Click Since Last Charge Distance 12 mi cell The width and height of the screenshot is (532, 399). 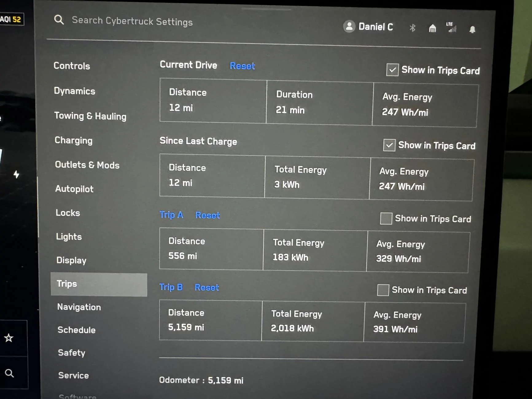(212, 176)
